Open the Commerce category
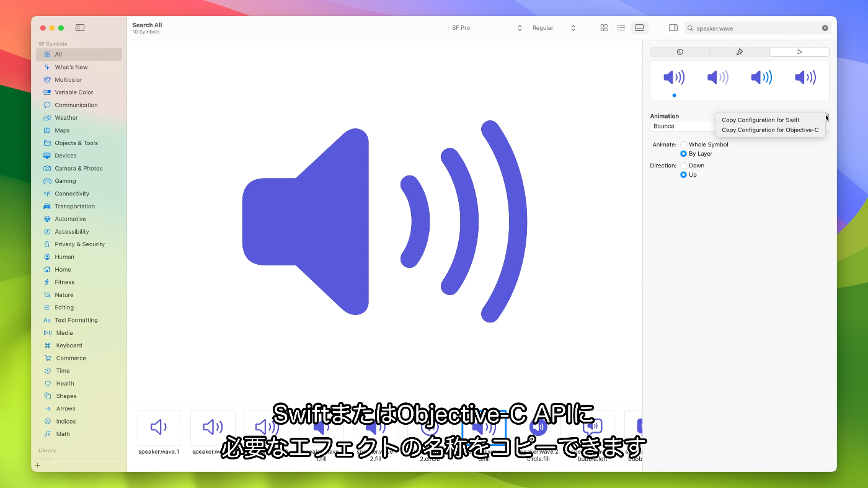The width and height of the screenshot is (868, 488). click(x=79, y=358)
